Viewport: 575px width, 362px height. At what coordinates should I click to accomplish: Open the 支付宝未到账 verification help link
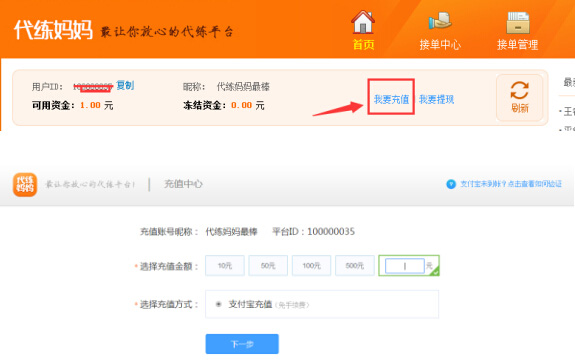click(x=511, y=184)
